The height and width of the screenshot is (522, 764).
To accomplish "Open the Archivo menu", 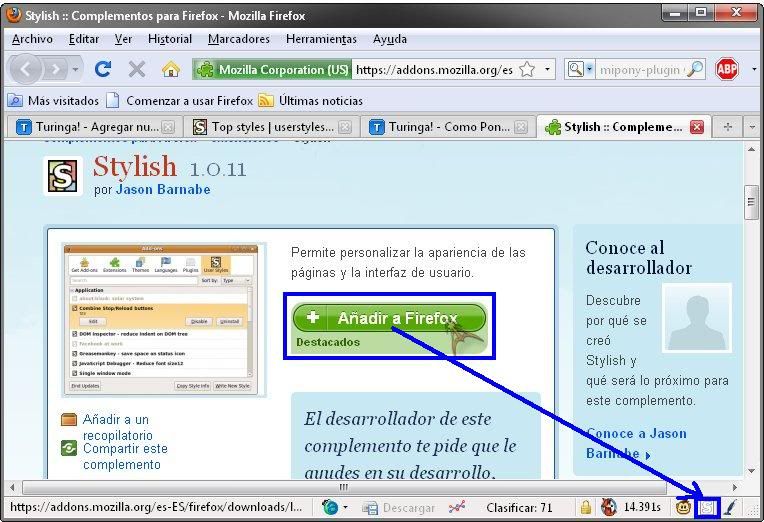I will [x=32, y=39].
